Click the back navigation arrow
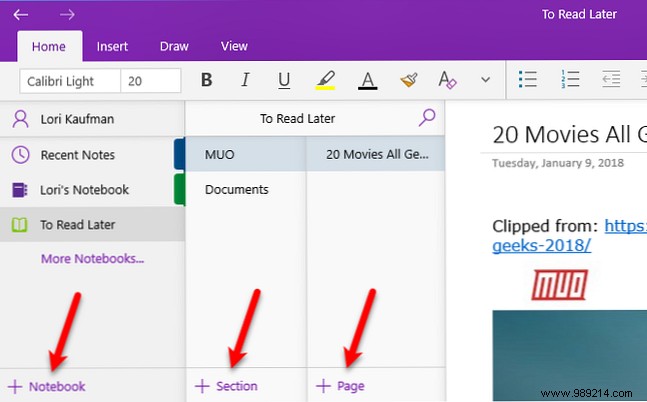The height and width of the screenshot is (402, 647). click(x=21, y=15)
